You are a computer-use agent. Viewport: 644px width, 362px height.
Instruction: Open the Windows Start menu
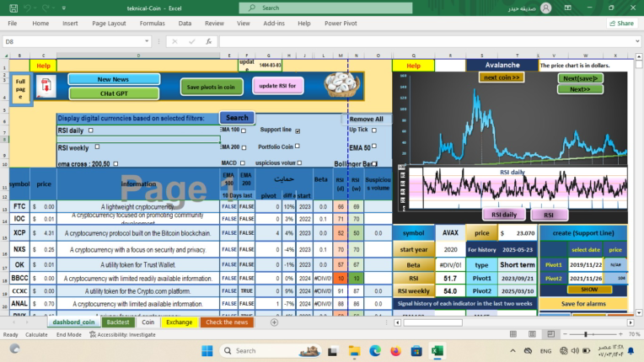[207, 351]
